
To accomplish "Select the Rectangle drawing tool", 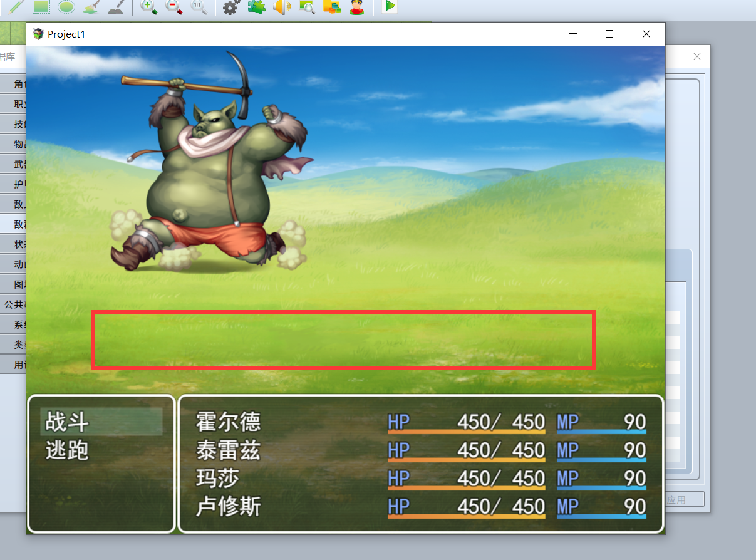I will coord(41,7).
